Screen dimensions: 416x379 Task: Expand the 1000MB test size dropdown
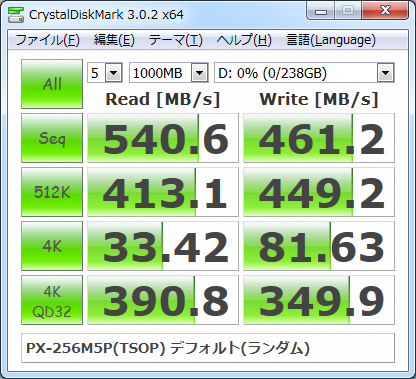tap(169, 73)
